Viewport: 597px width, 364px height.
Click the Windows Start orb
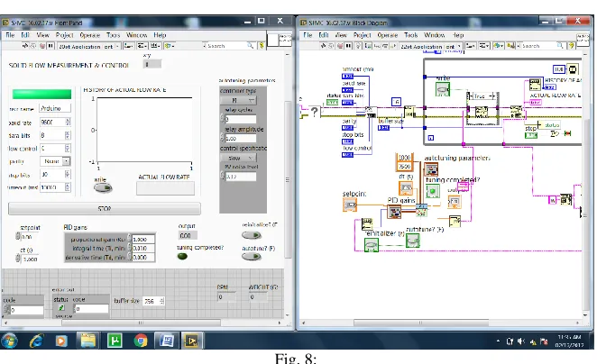click(10, 341)
